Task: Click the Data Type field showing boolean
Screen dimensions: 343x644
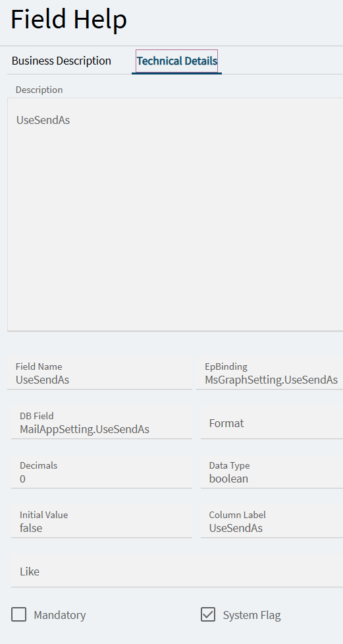Action: click(x=272, y=471)
